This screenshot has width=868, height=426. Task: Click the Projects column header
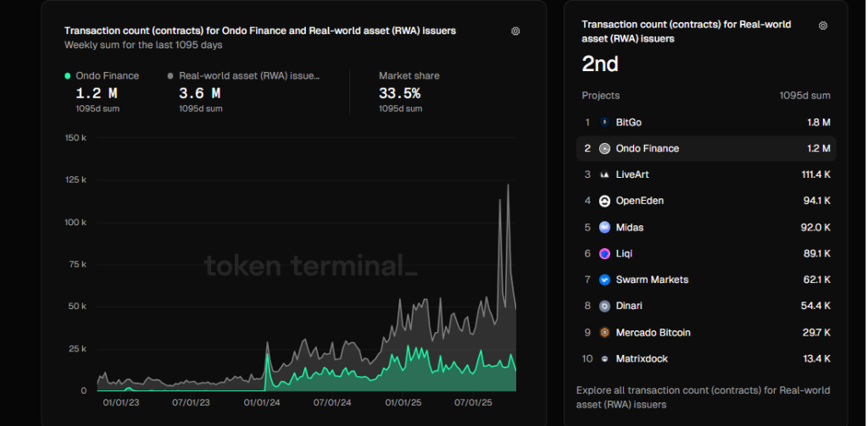pos(600,96)
